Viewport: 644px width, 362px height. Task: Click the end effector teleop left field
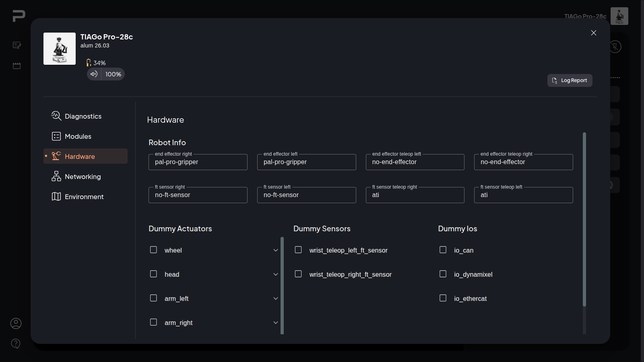pyautogui.click(x=415, y=162)
